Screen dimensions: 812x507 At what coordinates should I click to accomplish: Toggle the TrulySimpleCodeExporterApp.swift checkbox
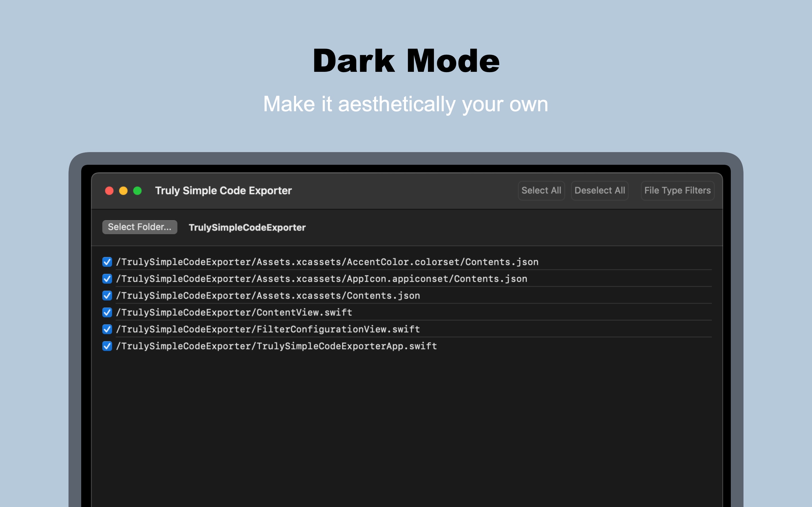click(x=107, y=346)
